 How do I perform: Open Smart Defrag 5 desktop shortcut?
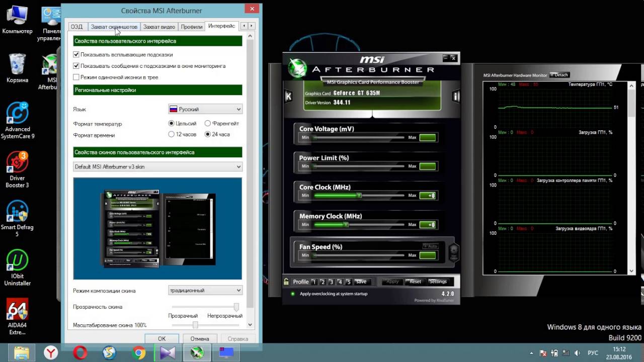click(x=18, y=219)
